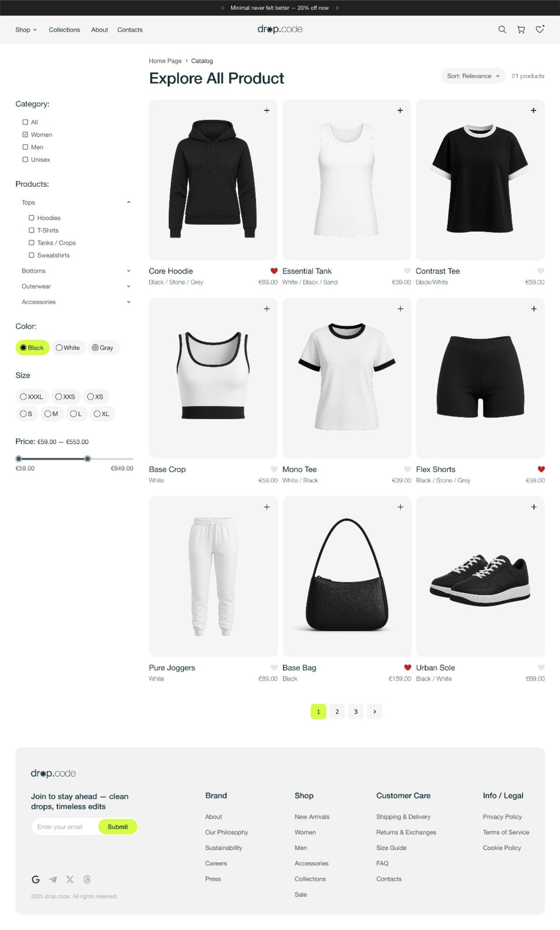The width and height of the screenshot is (560, 930).
Task: Expand the Bottoms product section
Action: click(76, 271)
